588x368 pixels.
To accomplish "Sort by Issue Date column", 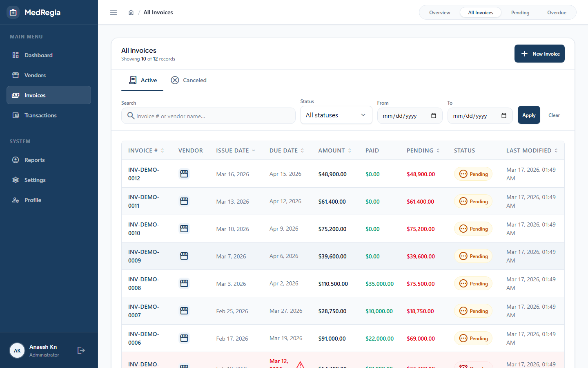I will pos(236,150).
